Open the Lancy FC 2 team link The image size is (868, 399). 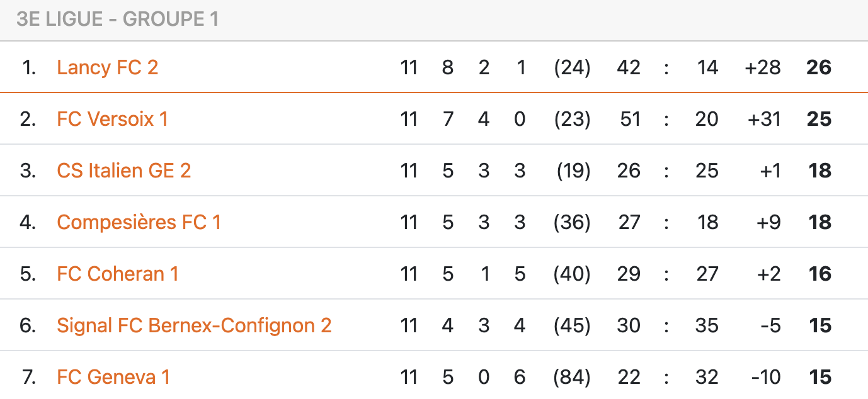point(107,67)
